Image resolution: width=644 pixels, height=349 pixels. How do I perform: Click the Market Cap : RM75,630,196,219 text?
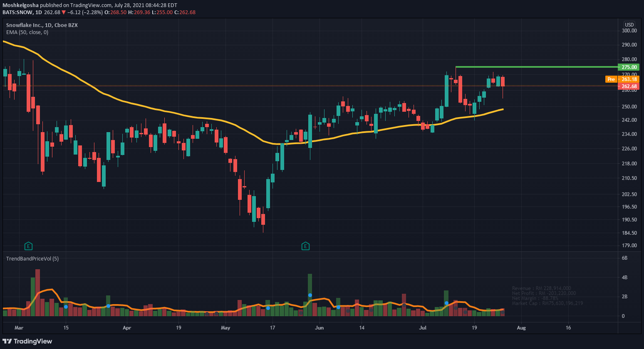tap(547, 303)
